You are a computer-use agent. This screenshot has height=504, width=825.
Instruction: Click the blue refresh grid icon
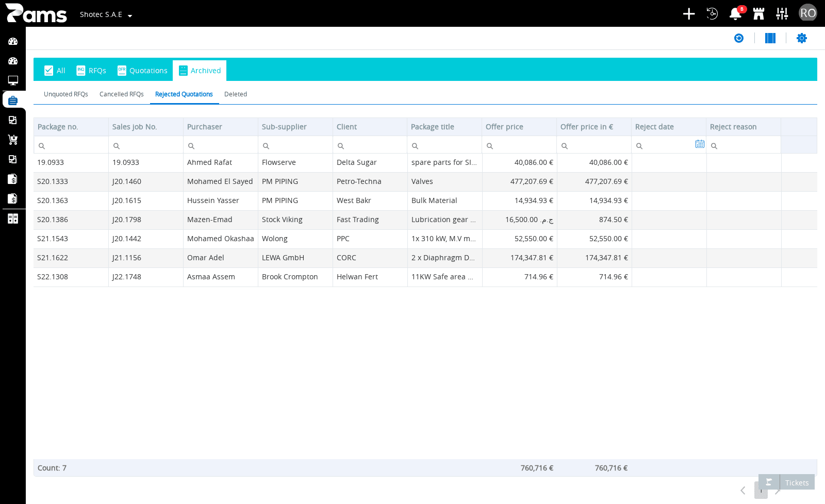tap(739, 38)
